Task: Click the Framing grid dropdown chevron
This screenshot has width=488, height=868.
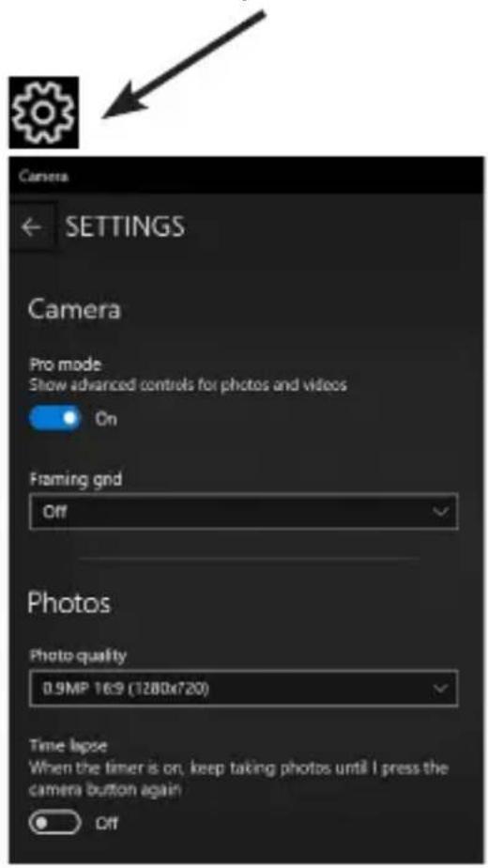Action: coord(440,511)
